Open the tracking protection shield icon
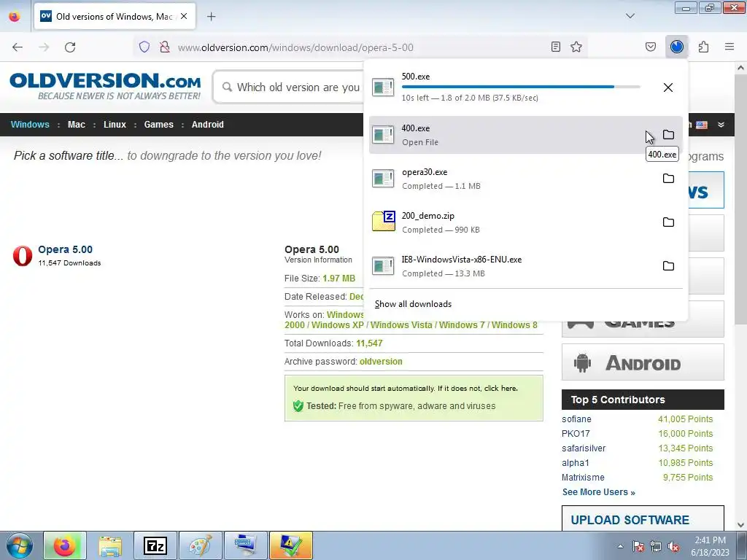 (x=144, y=47)
